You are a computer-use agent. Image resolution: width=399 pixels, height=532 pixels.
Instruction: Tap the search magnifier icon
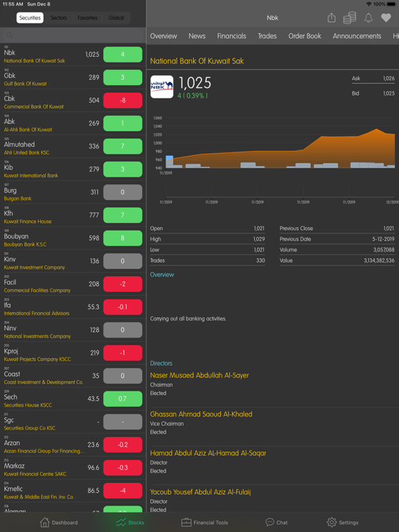(10, 35)
